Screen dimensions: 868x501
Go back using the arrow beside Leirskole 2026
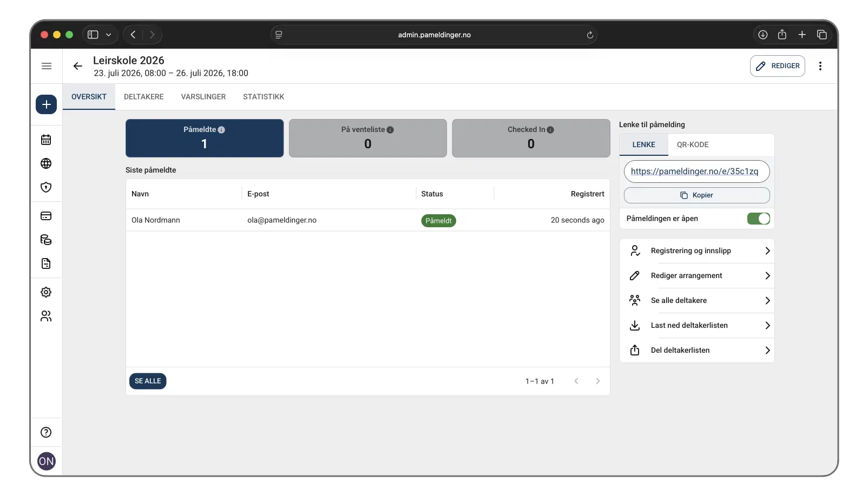[x=78, y=66]
